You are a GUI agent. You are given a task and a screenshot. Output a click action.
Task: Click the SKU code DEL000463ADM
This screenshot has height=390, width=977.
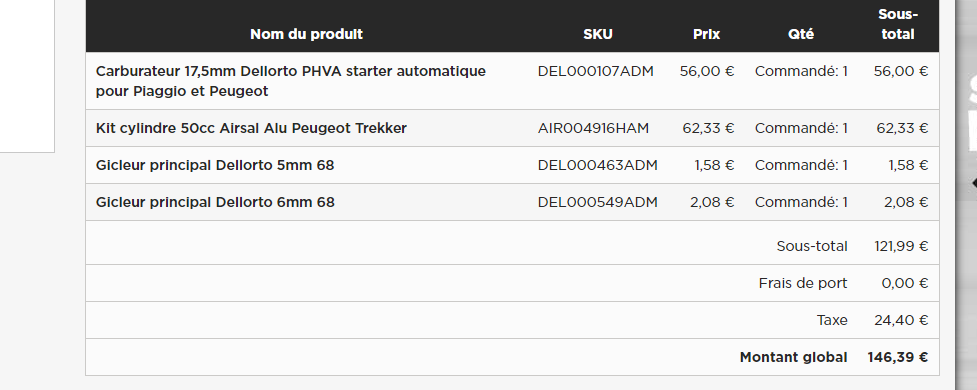(x=598, y=165)
